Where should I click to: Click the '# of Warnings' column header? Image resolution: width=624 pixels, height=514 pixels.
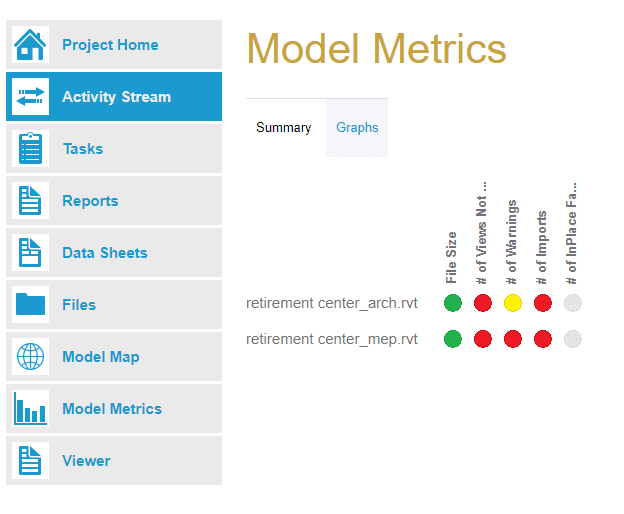click(512, 241)
